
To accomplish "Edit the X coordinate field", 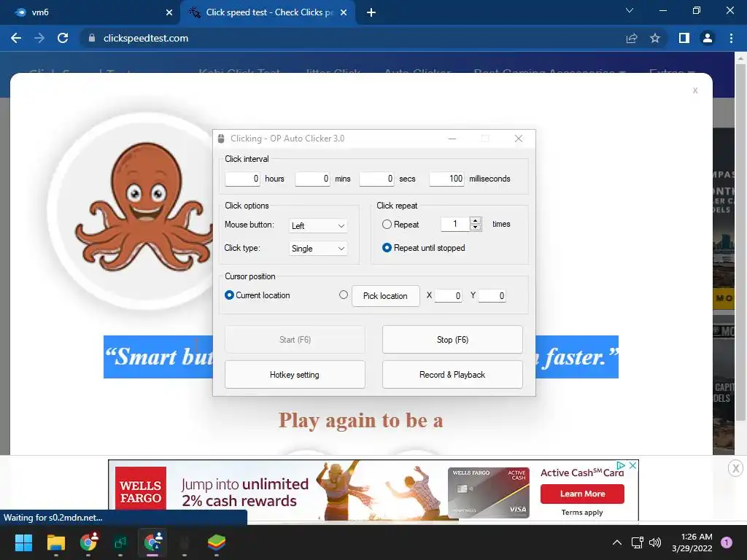I will pos(449,296).
